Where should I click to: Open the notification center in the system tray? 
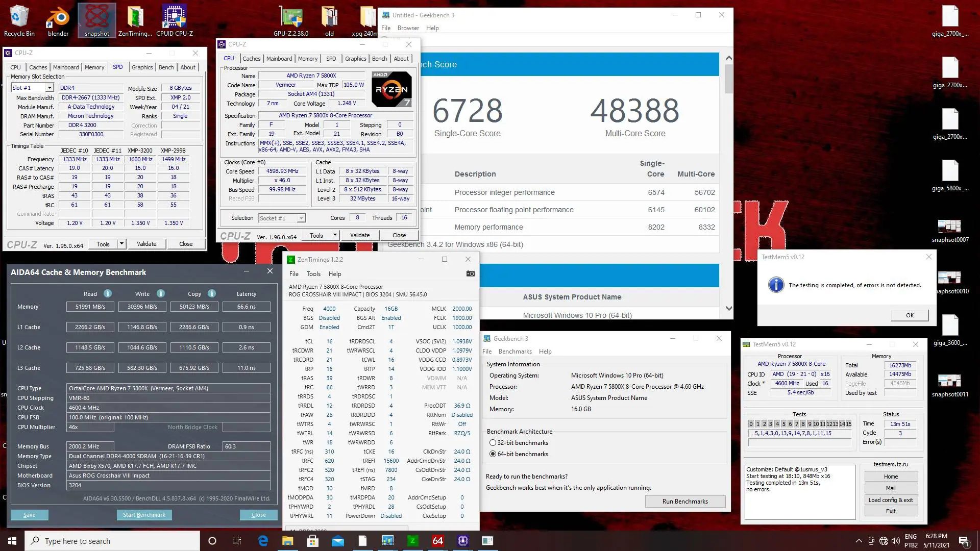pos(964,541)
